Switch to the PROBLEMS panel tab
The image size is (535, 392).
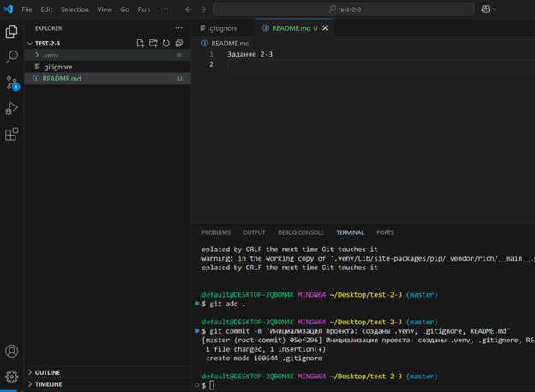[216, 232]
